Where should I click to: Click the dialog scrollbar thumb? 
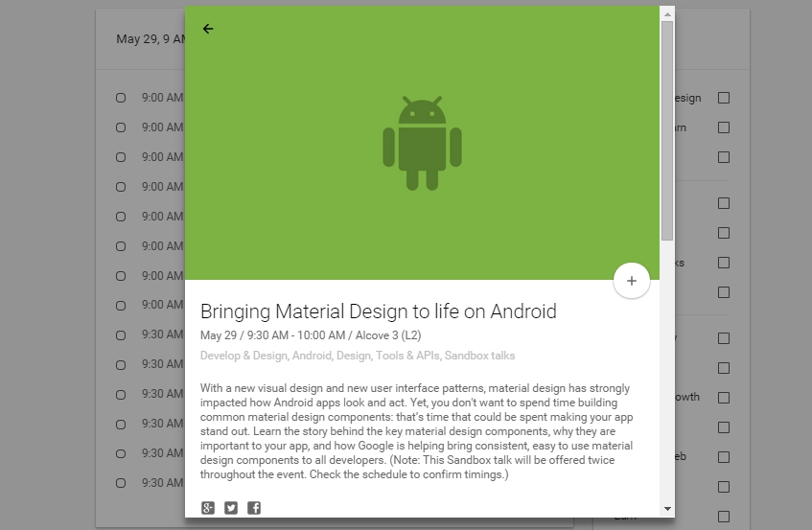(667, 130)
